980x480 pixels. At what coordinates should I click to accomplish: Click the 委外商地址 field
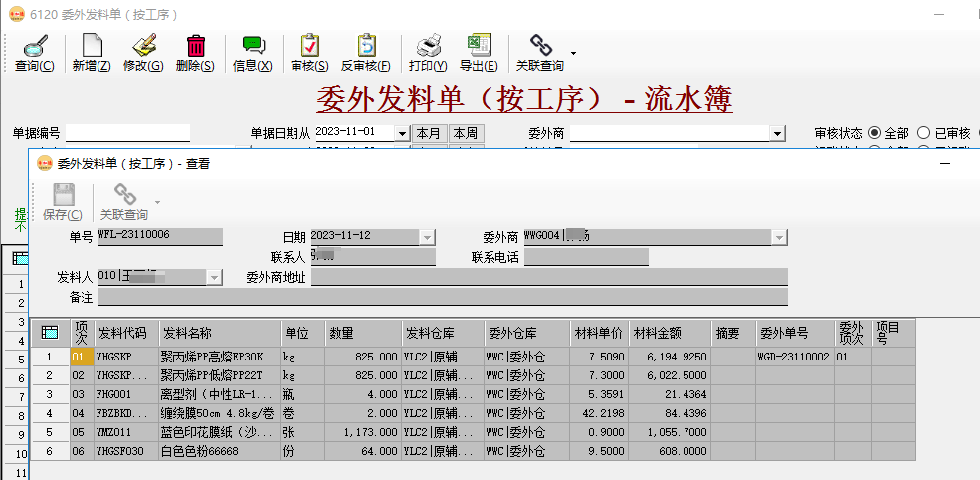tap(549, 277)
